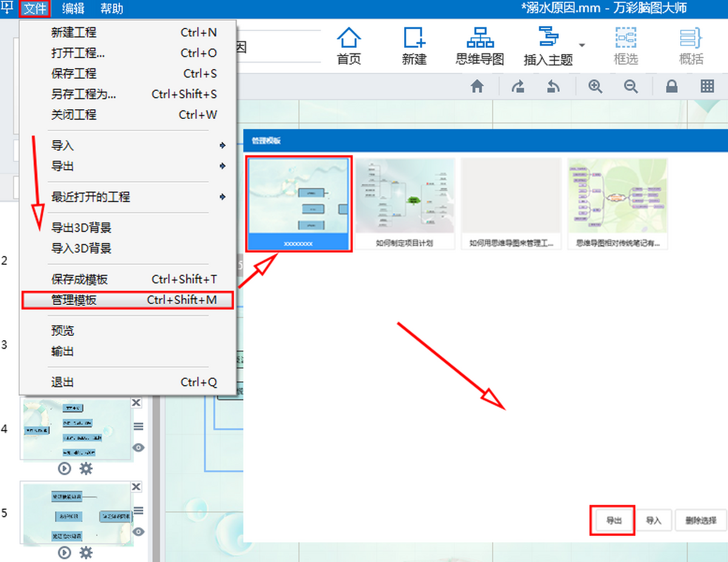This screenshot has width=728, height=562.
Task: Toggle visibility eye icon for slide 5
Action: (138, 532)
